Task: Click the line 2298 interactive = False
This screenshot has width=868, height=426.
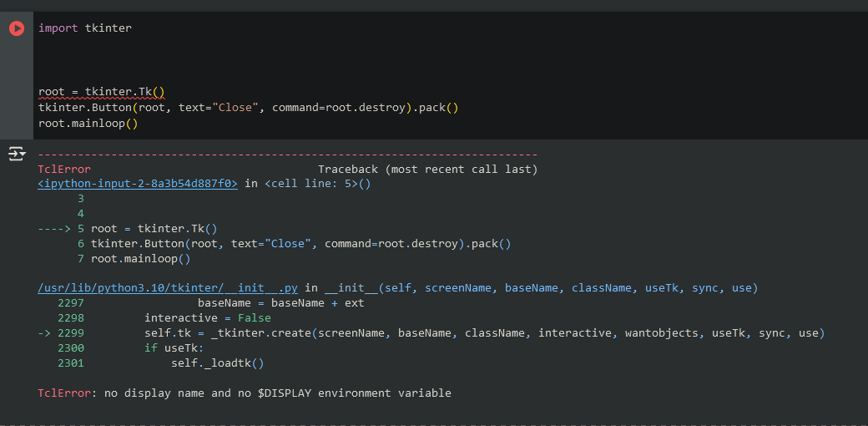Action: point(207,318)
